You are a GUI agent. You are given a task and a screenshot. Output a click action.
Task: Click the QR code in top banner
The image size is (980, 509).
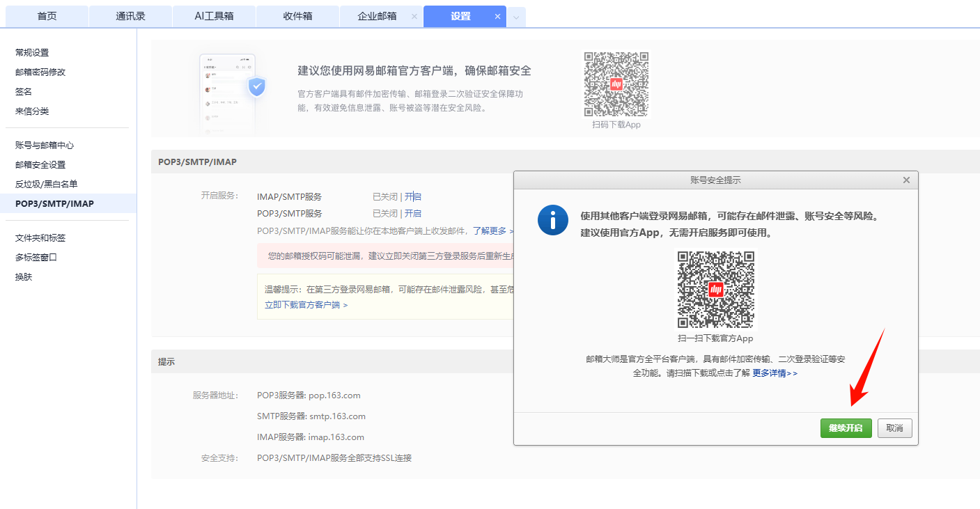616,84
